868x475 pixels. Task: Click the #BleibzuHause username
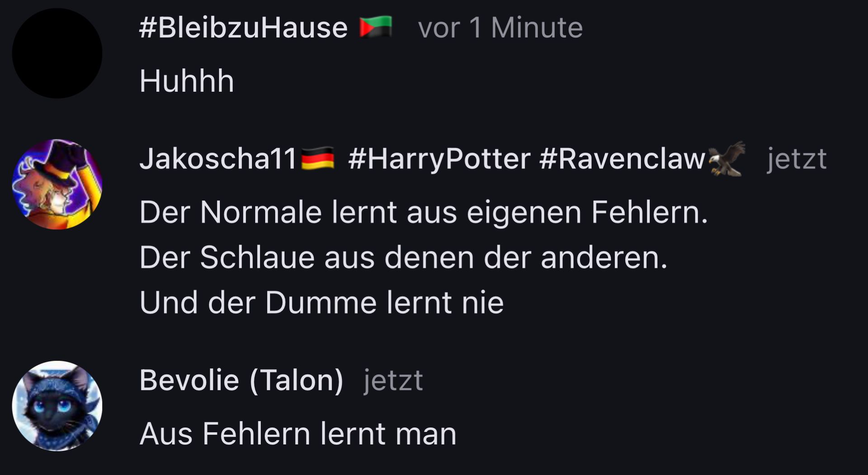point(243,28)
